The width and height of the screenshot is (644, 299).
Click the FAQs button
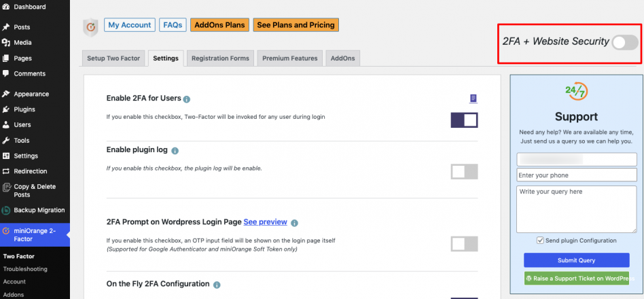click(x=173, y=25)
